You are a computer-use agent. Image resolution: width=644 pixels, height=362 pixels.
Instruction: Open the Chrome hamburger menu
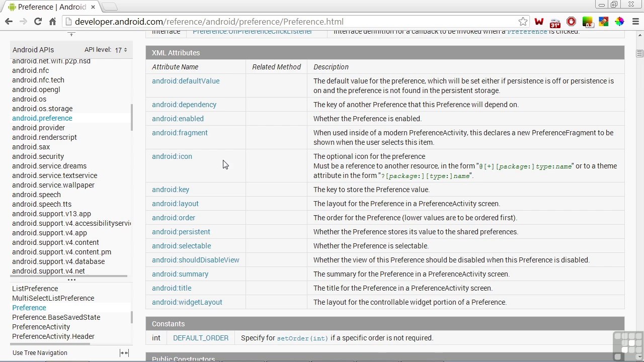635,22
